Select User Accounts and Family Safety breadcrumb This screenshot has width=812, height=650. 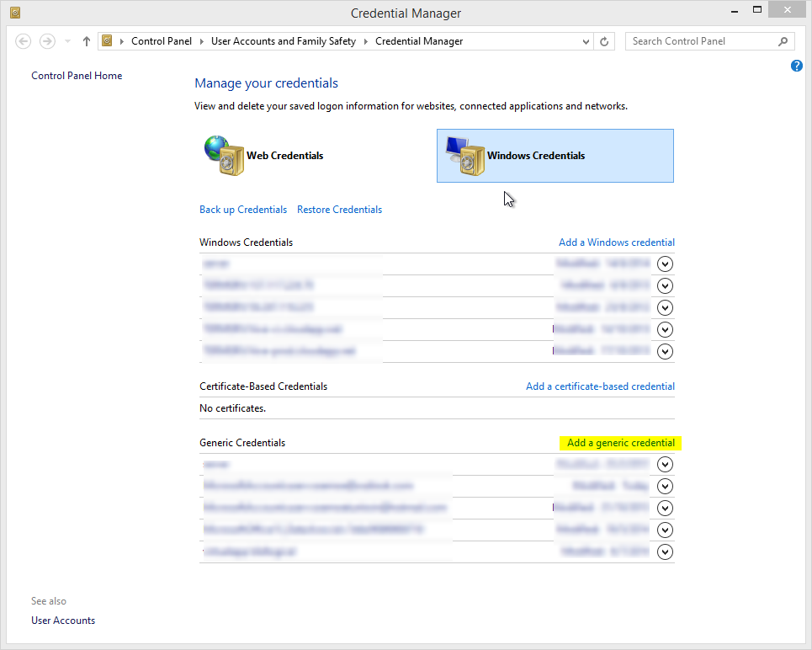pyautogui.click(x=284, y=41)
